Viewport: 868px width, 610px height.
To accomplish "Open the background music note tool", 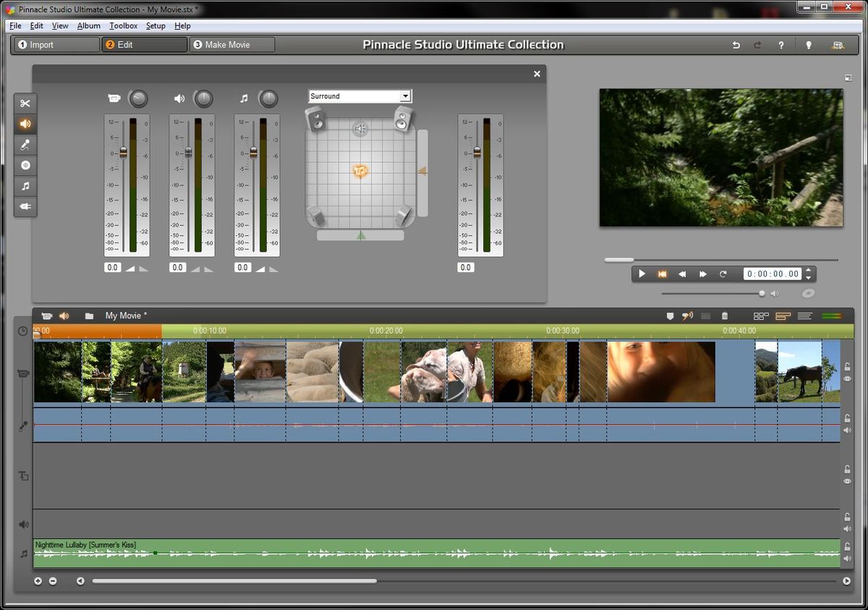I will (x=25, y=186).
